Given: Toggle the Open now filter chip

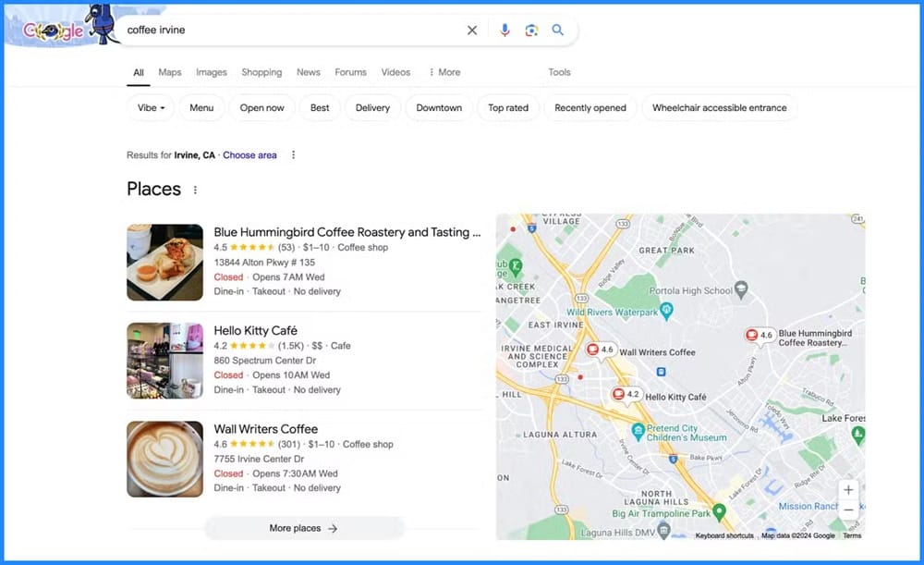Looking at the screenshot, I should (x=261, y=108).
